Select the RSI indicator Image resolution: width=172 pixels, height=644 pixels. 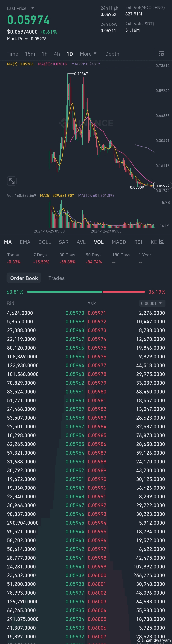coord(138,242)
